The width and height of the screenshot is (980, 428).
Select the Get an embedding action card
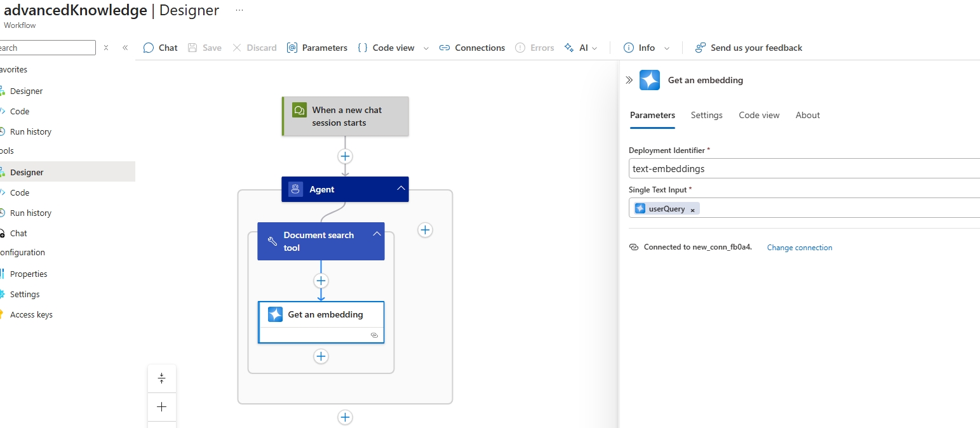coord(321,323)
